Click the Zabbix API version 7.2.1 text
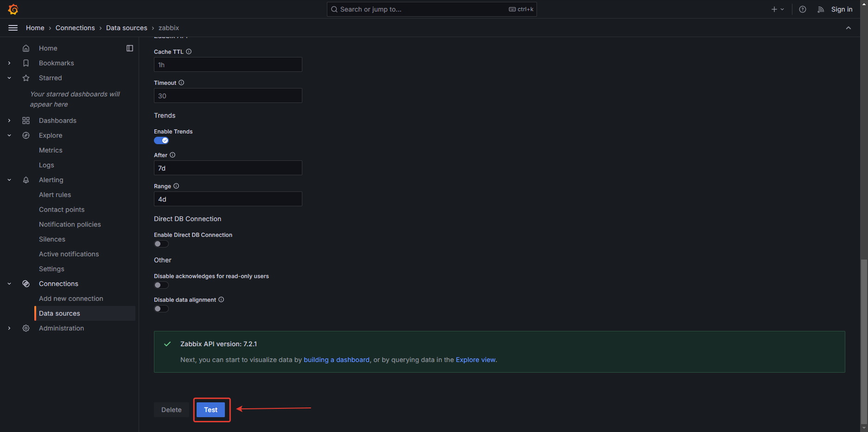This screenshot has height=432, width=868. [218, 344]
